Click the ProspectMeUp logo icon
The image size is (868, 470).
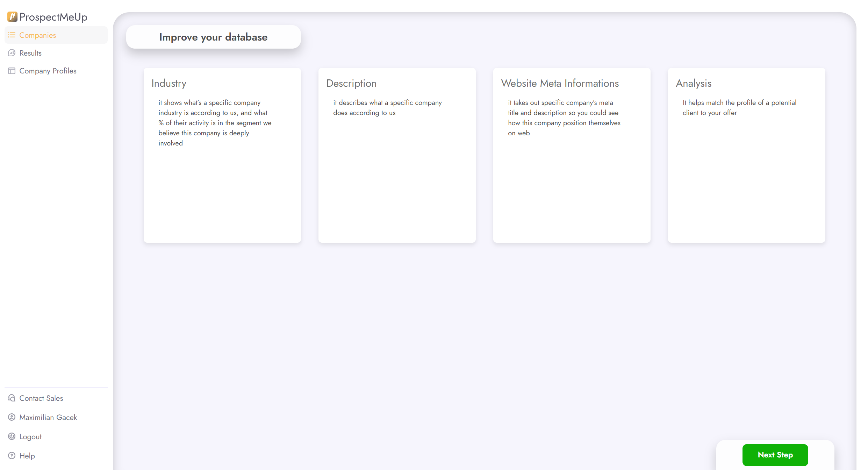coord(12,16)
